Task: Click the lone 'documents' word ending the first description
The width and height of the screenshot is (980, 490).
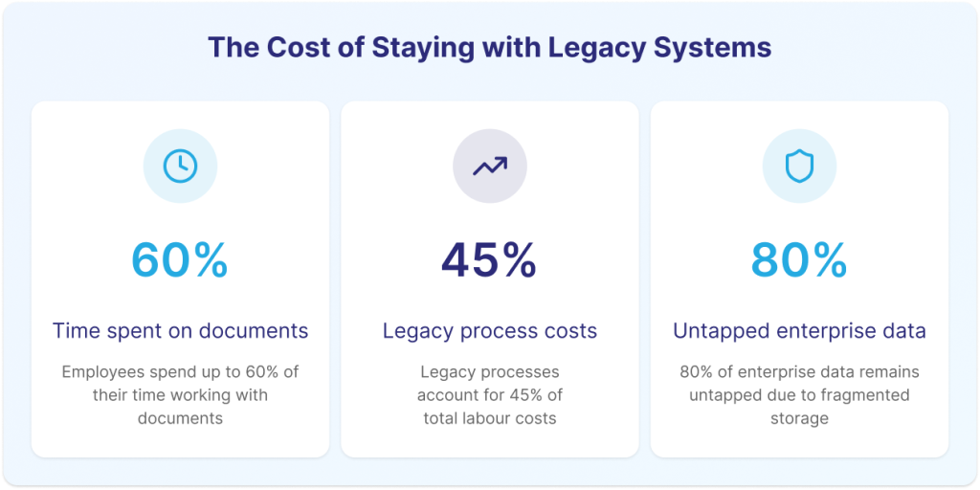Action: point(180,418)
